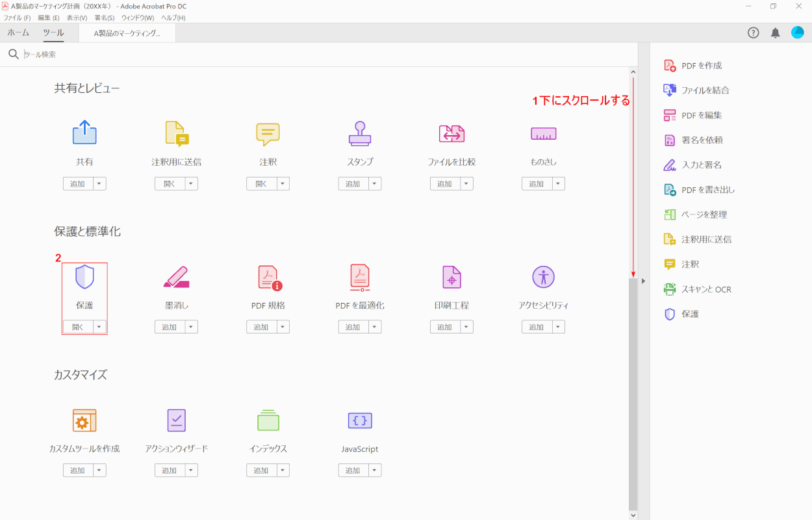Viewport: 812px width, 520px height.
Task: Click the scrollbar up arrow
Action: pos(633,71)
